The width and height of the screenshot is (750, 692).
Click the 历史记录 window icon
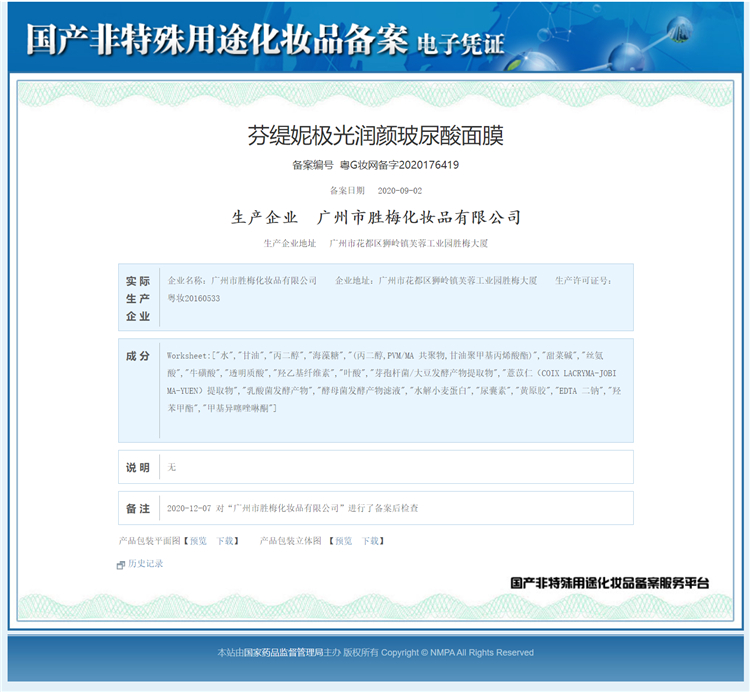click(x=121, y=565)
